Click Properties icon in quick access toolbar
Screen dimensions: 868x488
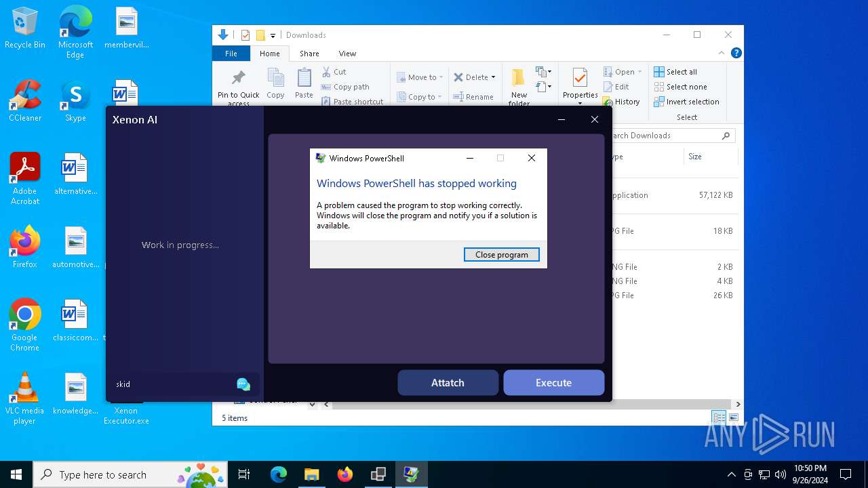(x=245, y=35)
